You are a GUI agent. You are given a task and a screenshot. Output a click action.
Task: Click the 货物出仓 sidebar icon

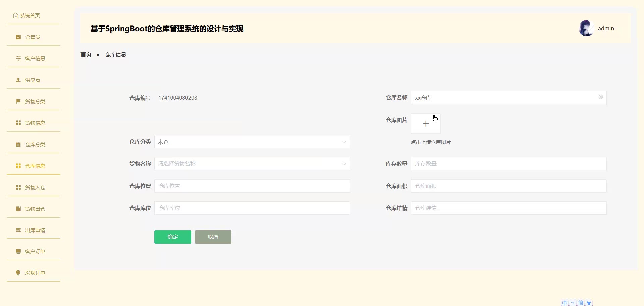click(18, 209)
